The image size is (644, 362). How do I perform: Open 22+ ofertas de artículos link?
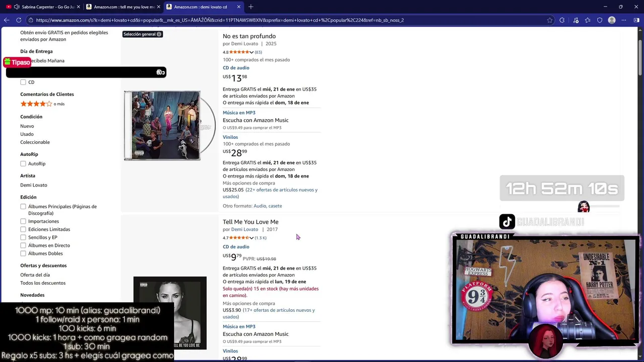pos(270,193)
